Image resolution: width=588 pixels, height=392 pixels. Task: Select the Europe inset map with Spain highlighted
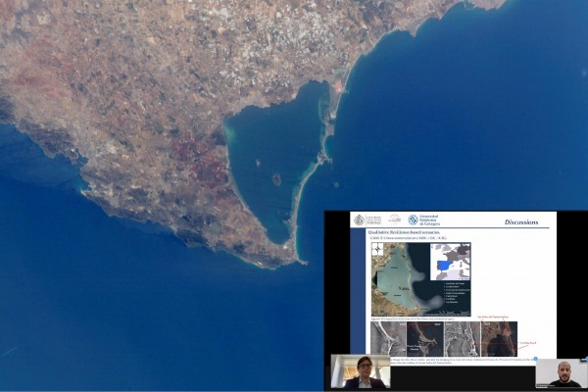coord(451,262)
